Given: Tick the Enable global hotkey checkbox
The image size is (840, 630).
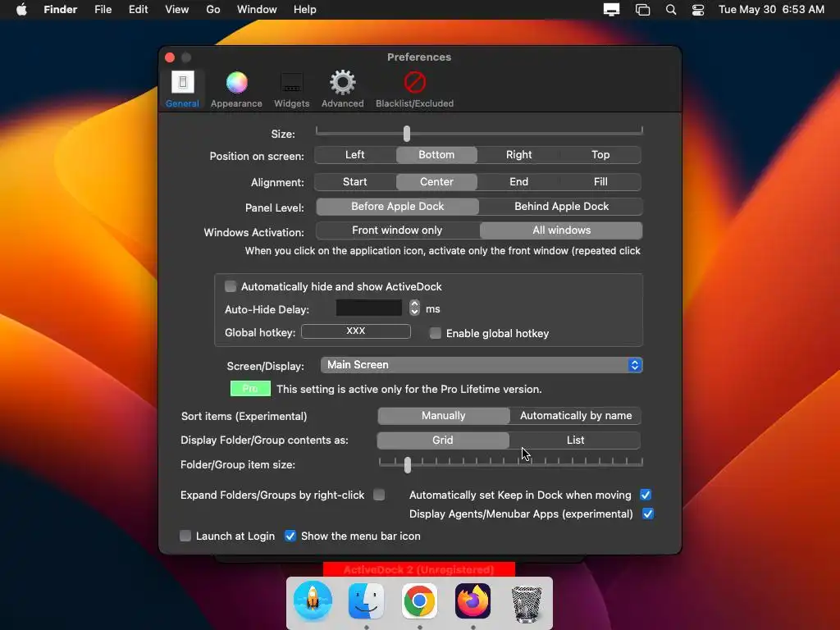Looking at the screenshot, I should coord(436,333).
